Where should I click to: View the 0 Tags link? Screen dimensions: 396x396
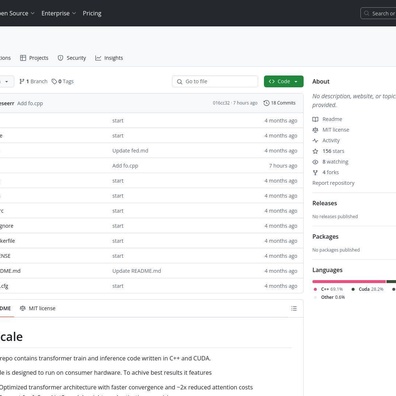[x=63, y=81]
